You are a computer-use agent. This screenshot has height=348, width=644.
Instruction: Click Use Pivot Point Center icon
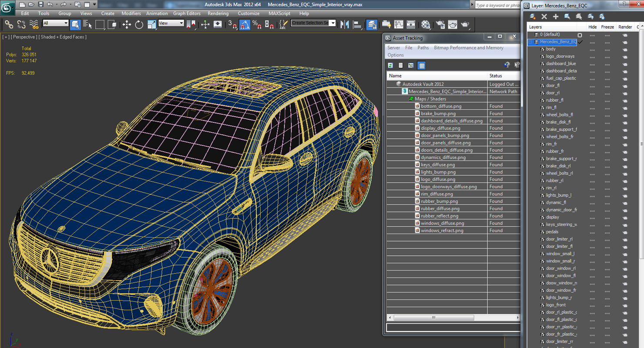[191, 24]
